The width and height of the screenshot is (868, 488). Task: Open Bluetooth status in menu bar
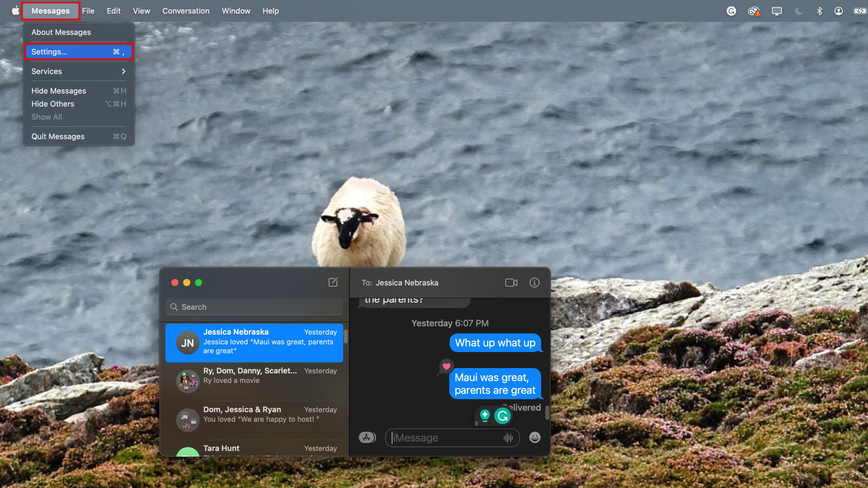pos(819,11)
